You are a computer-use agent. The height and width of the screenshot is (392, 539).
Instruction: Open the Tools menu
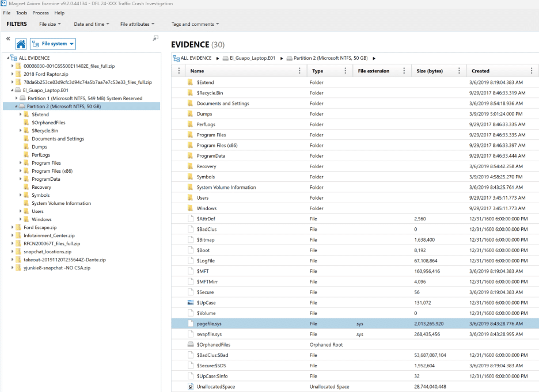pyautogui.click(x=21, y=13)
